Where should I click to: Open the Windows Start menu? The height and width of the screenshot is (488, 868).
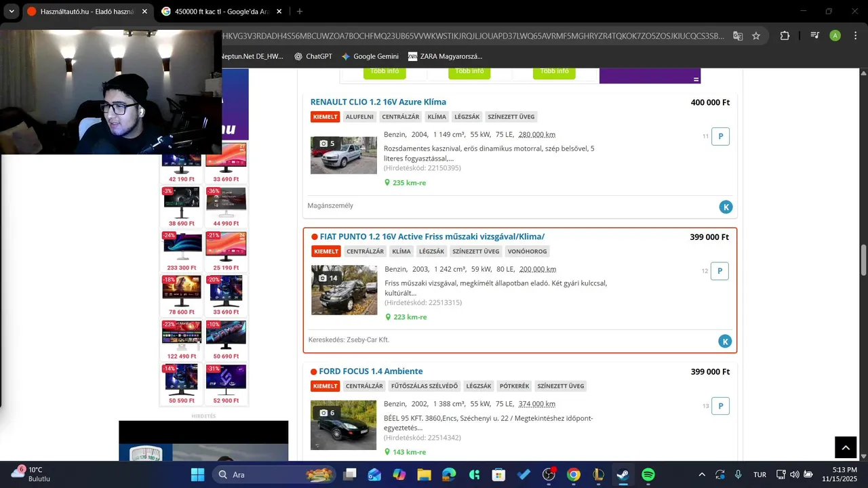coord(197,474)
